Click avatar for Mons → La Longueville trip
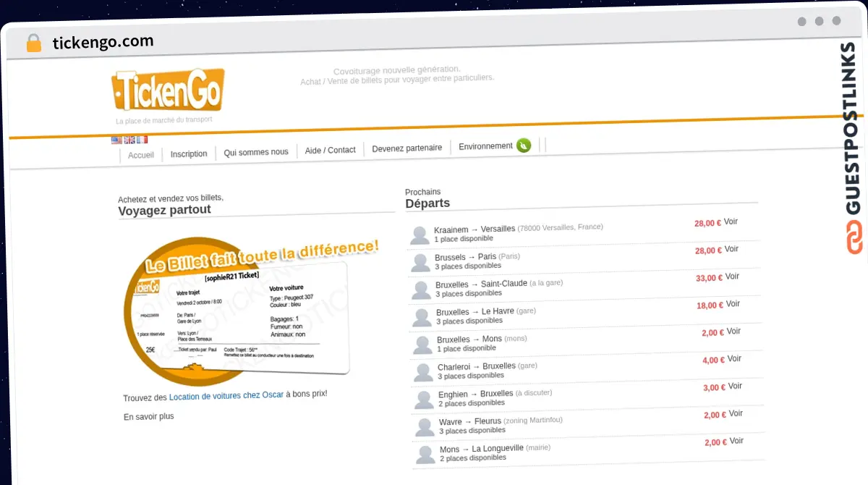The width and height of the screenshot is (868, 485). [x=425, y=455]
